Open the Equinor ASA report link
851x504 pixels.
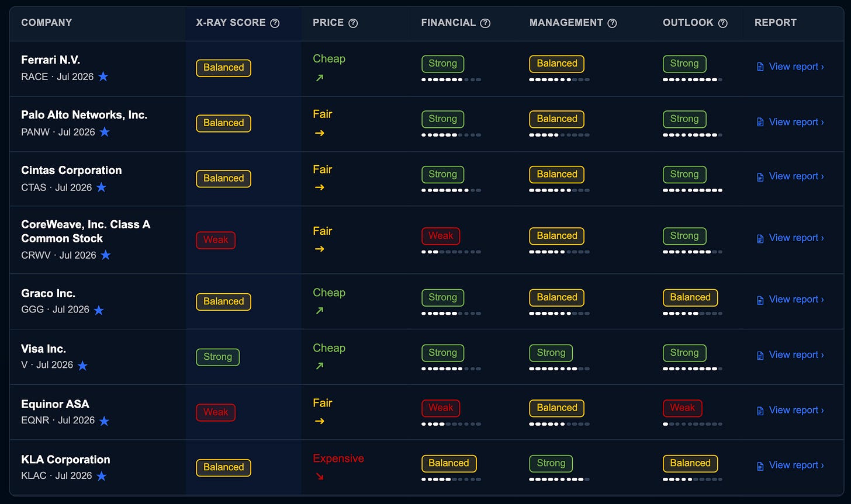(790, 410)
